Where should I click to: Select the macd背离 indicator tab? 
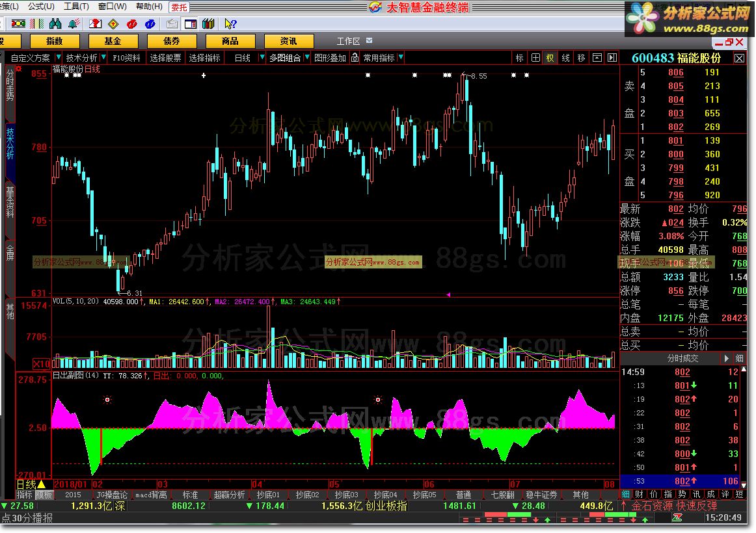151,495
